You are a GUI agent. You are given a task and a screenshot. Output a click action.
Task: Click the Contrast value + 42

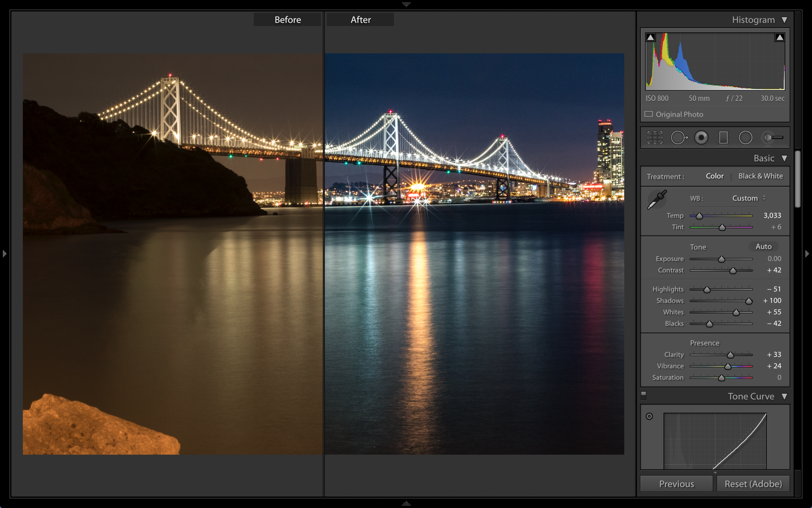(x=774, y=270)
